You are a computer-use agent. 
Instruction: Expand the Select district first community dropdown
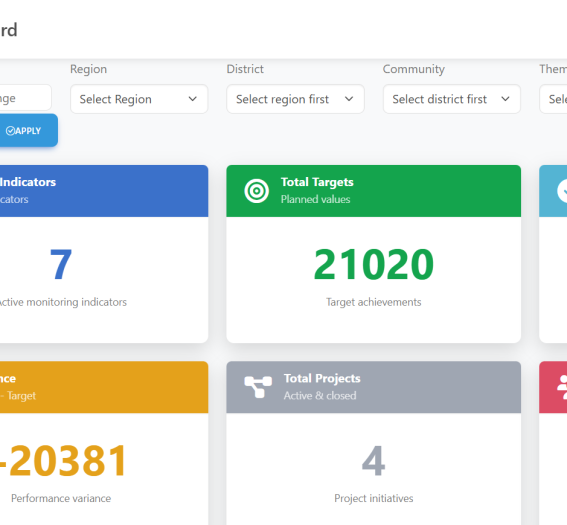coord(452,99)
